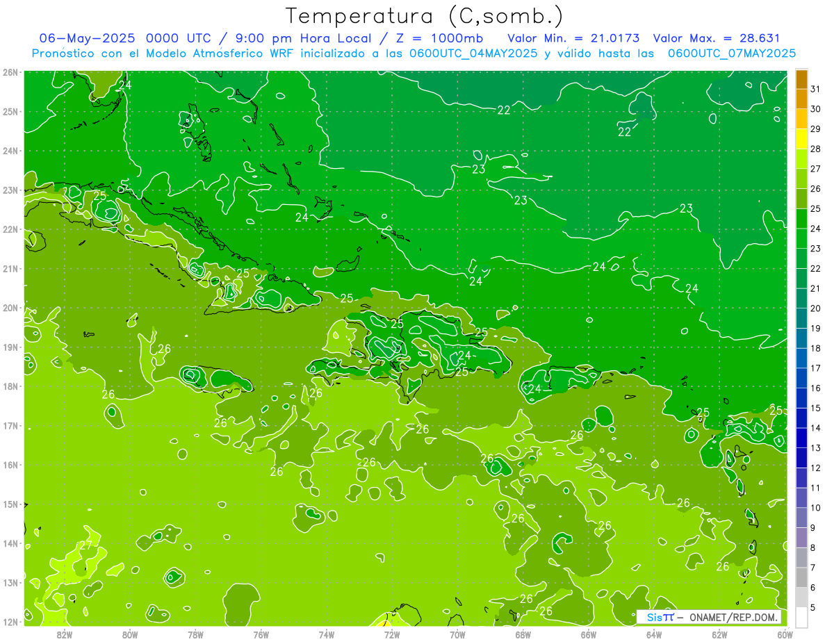Click the '21N' latitude axis label

(x=10, y=268)
